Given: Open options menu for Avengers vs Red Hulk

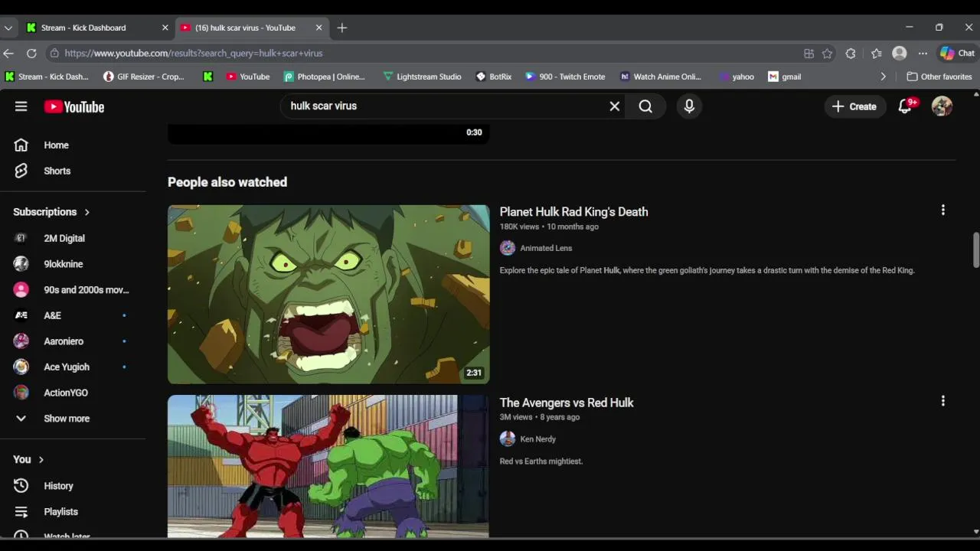Looking at the screenshot, I should [942, 401].
